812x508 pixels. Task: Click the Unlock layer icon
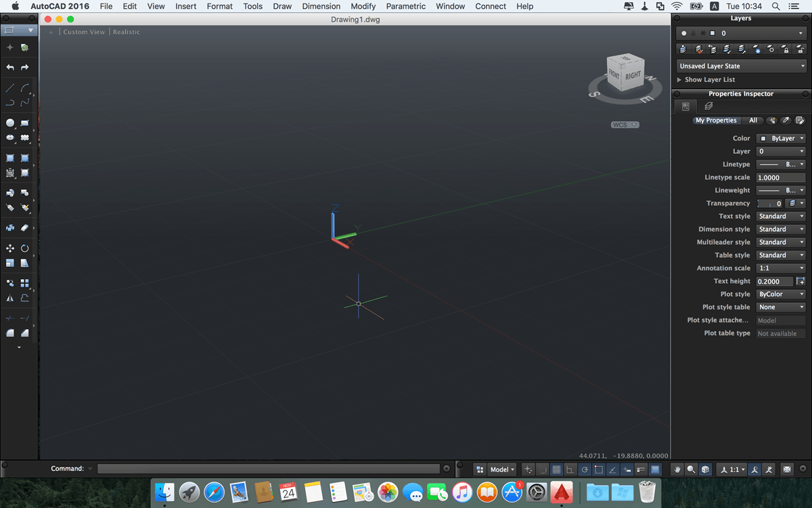pyautogui.click(x=800, y=49)
